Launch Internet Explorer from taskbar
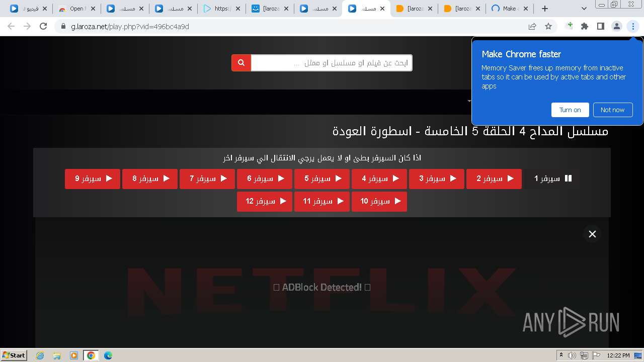 pos(40,355)
